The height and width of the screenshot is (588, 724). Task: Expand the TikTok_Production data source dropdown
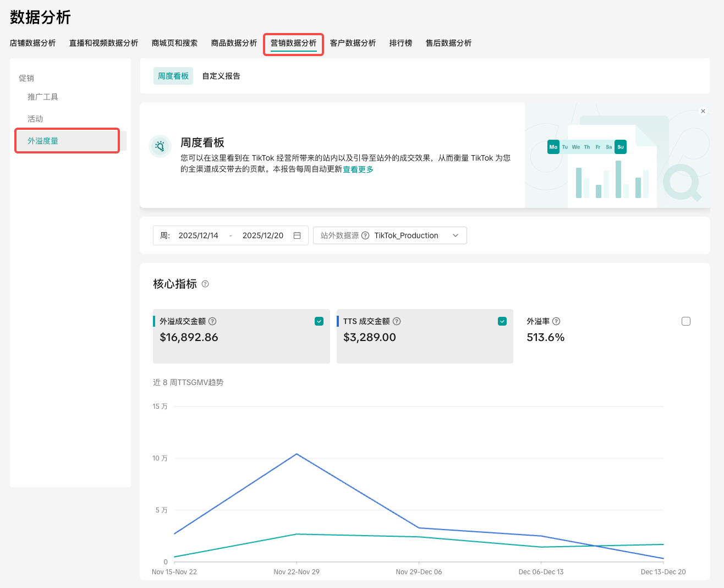[455, 235]
